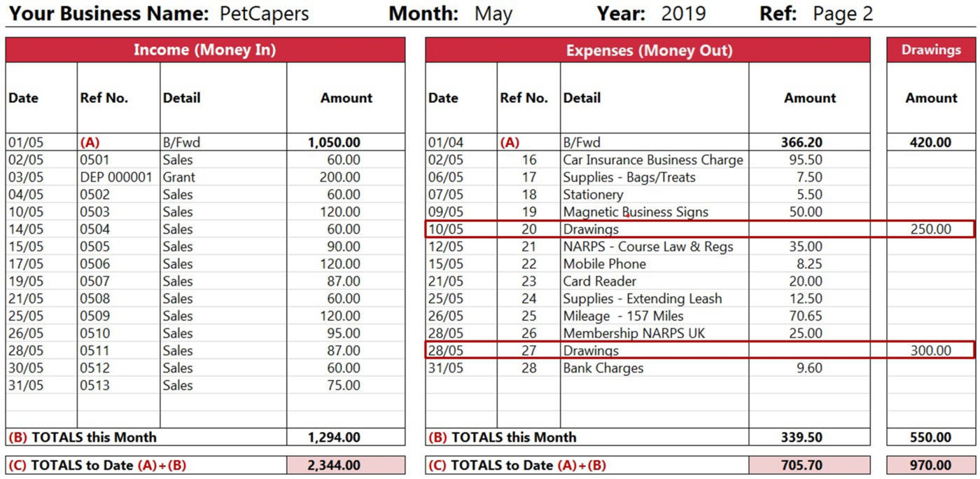Click the drawings total to date 970.00

click(930, 465)
